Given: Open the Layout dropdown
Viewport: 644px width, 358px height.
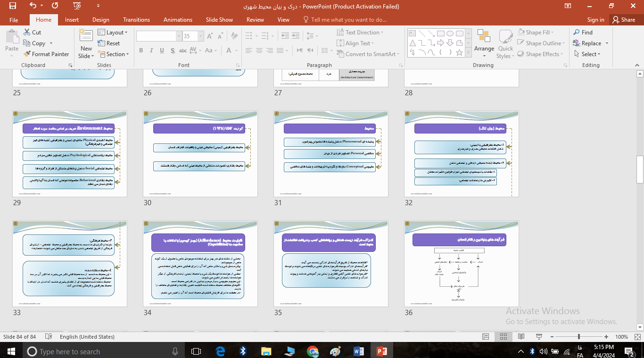Looking at the screenshot, I should (113, 32).
